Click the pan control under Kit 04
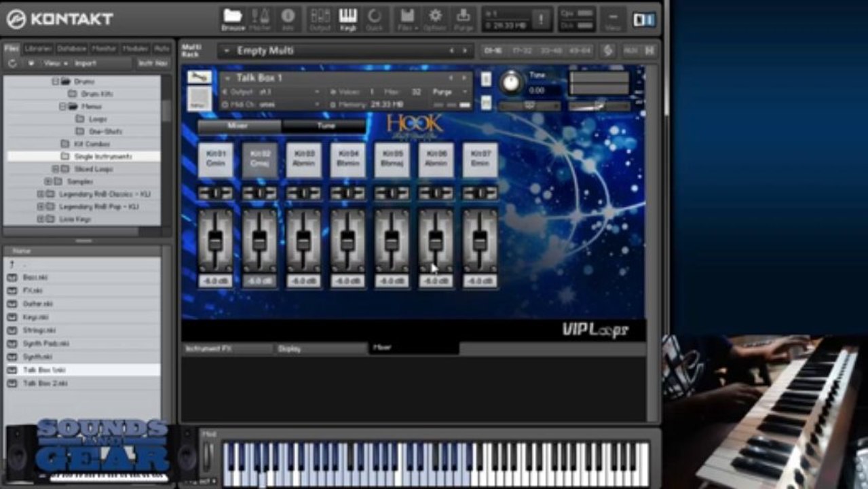 tap(347, 193)
